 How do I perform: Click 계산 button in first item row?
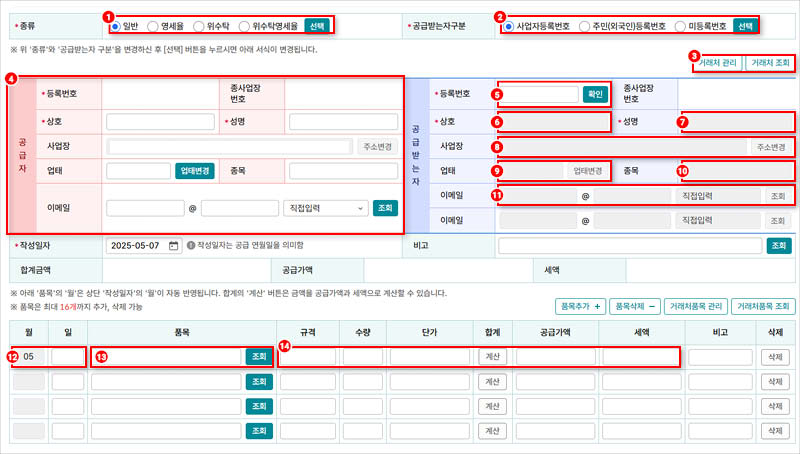(x=492, y=357)
